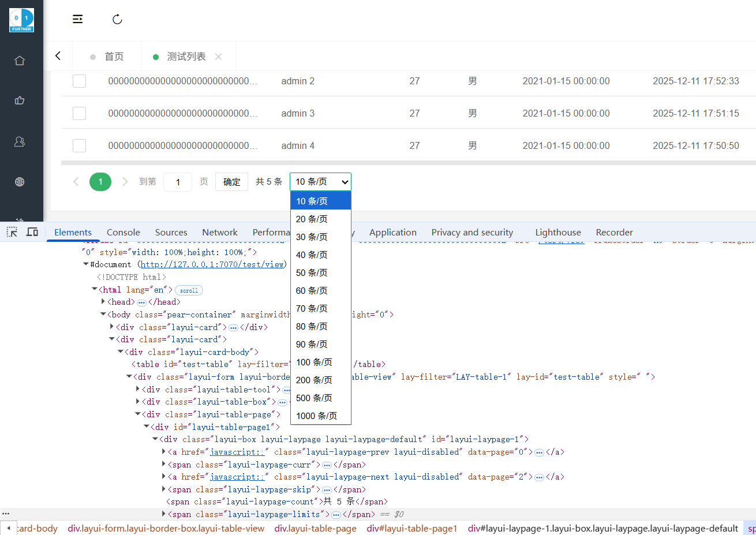This screenshot has width=756, height=535.
Task: Open the thumbs-up icon in the sidebar
Action: coord(20,100)
